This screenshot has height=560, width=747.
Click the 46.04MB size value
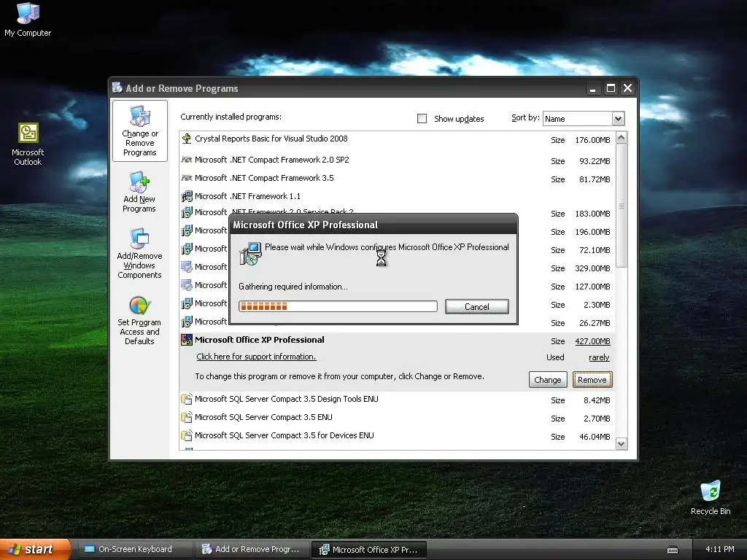click(595, 437)
